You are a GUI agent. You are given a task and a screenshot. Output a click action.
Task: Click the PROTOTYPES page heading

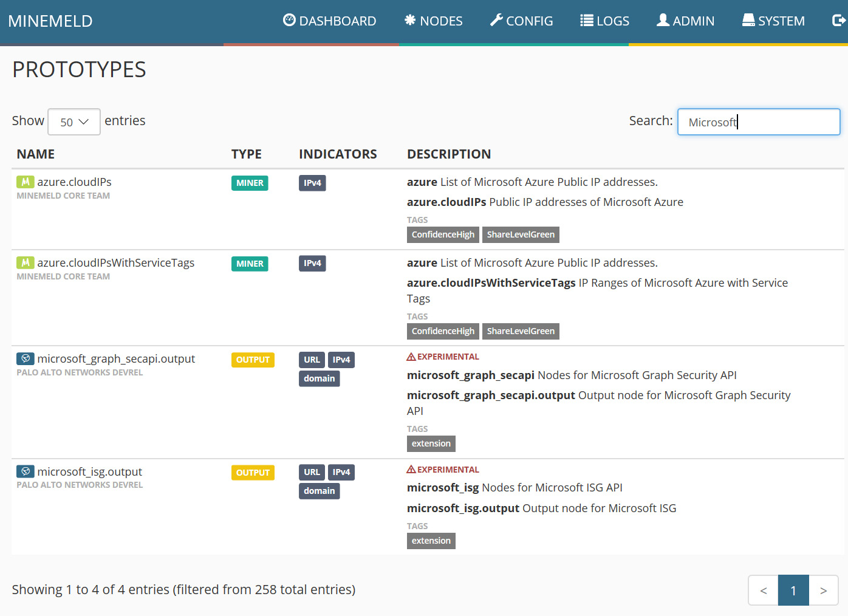pyautogui.click(x=79, y=69)
